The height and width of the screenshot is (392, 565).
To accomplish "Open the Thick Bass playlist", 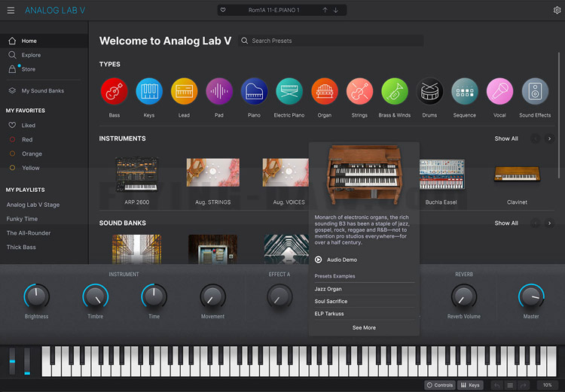I will point(21,247).
